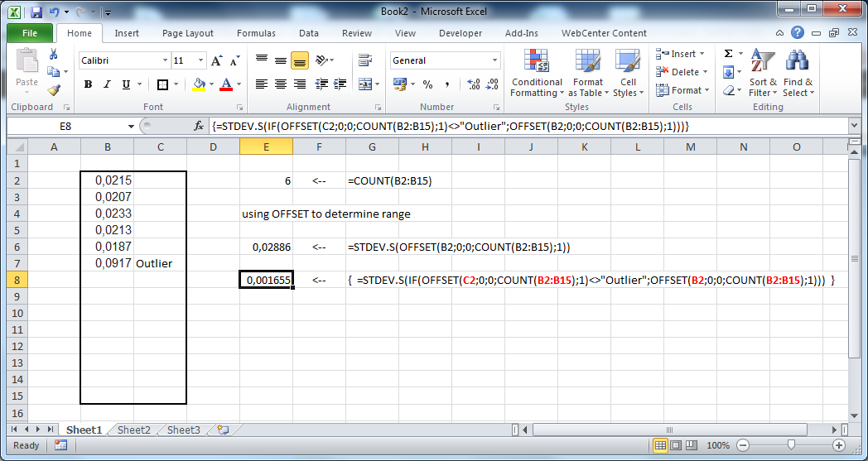Click the Merge & Center icon
Viewport: 868px width, 461px height.
click(364, 84)
